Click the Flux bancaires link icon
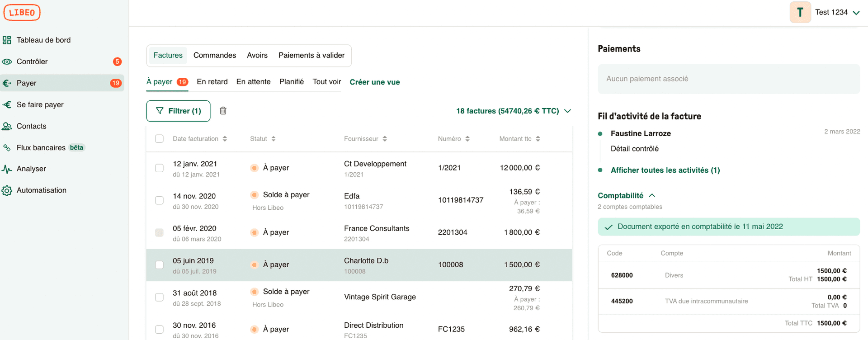868x340 pixels. click(x=7, y=148)
